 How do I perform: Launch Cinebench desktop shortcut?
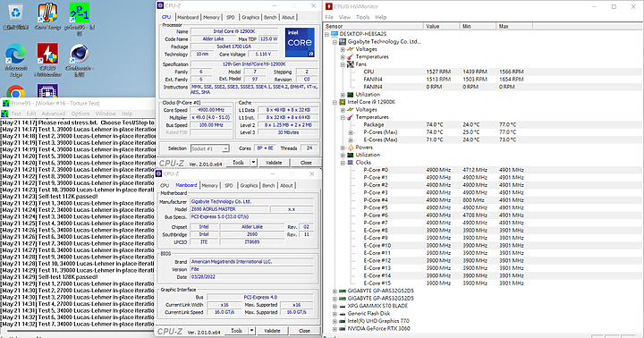click(x=80, y=54)
